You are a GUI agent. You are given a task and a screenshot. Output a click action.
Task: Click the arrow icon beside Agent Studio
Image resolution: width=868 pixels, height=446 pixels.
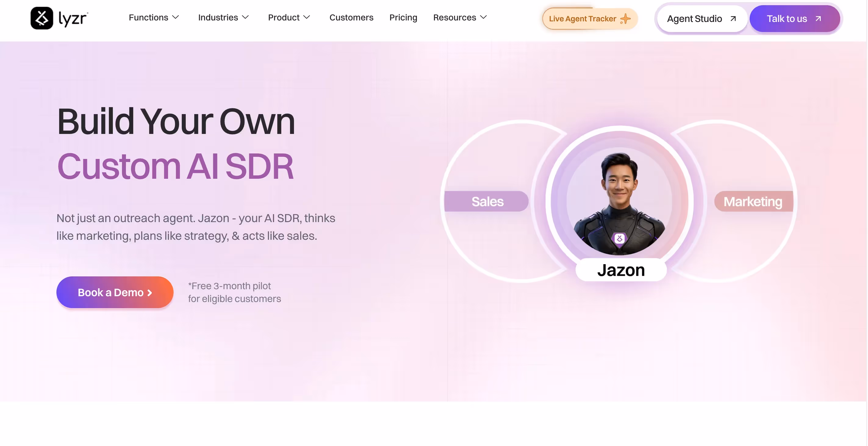pyautogui.click(x=733, y=19)
